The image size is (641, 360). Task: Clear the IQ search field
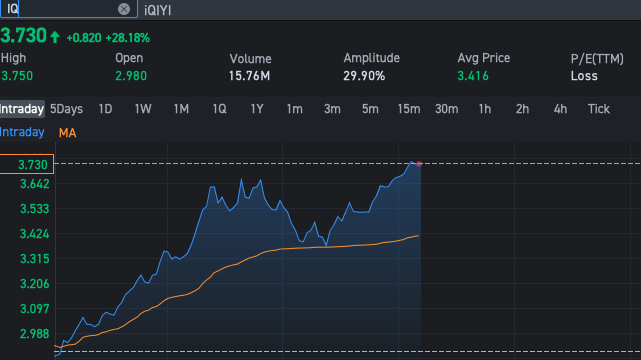123,9
